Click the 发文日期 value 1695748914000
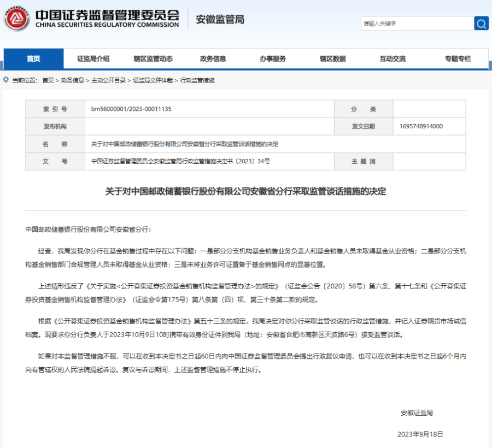Viewport: 492px width, 448px height. pos(421,126)
